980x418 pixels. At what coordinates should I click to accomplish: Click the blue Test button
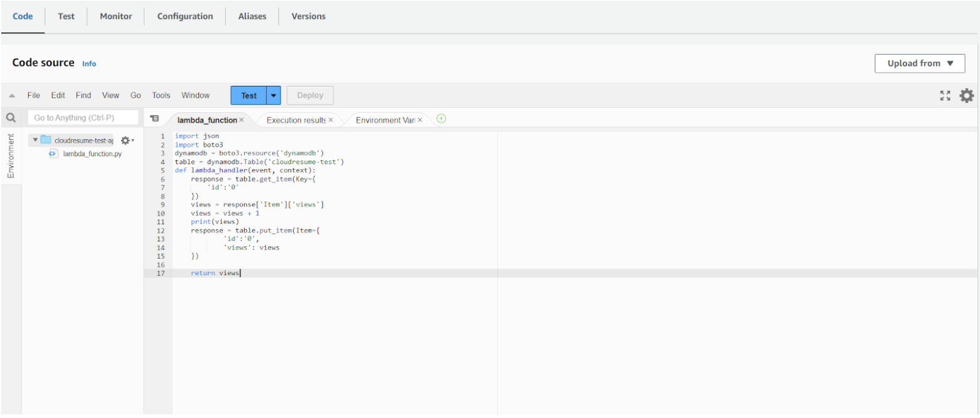click(249, 95)
